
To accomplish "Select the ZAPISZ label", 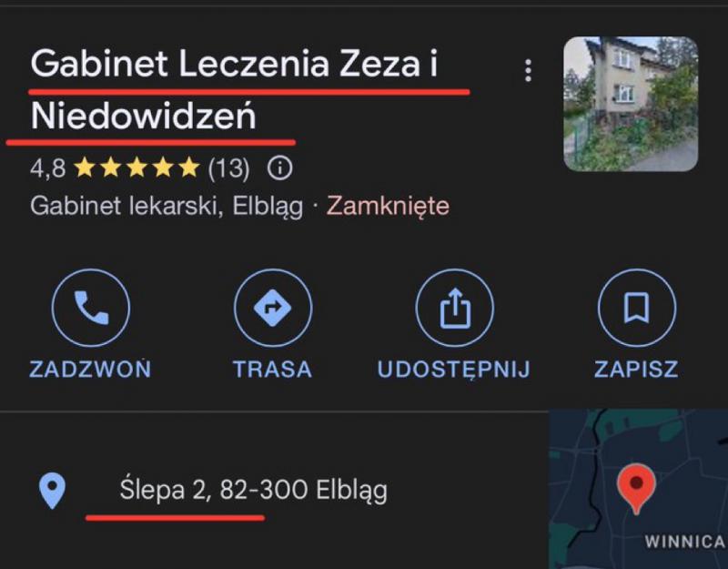I will click(636, 370).
